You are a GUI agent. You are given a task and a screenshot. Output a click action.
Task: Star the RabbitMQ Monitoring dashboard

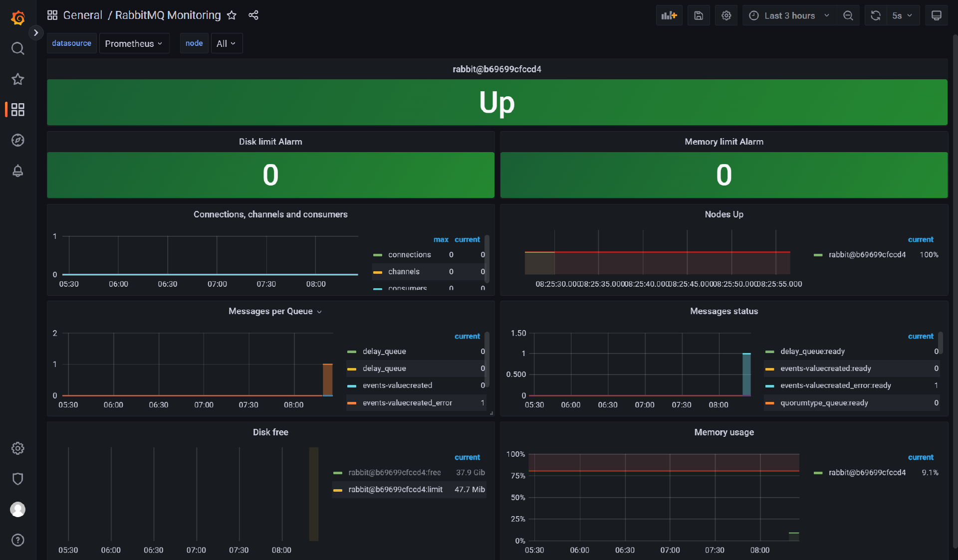coord(232,15)
